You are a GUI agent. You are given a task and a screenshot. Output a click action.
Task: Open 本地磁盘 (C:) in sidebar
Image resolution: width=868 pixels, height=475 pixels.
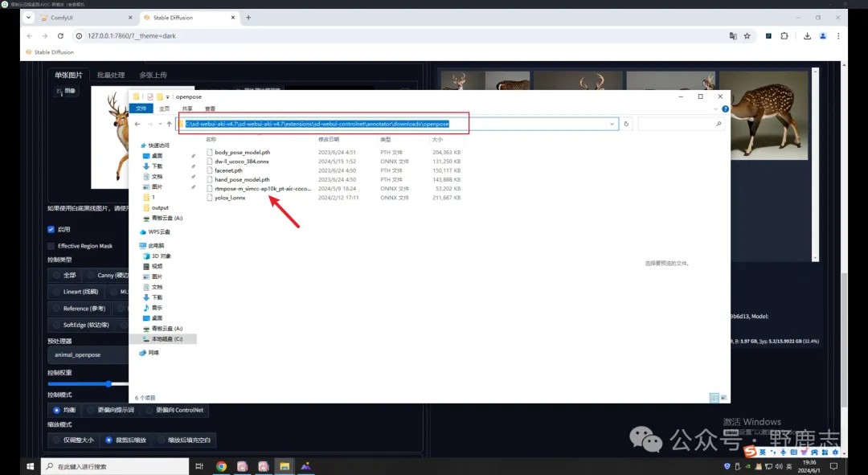coord(166,339)
